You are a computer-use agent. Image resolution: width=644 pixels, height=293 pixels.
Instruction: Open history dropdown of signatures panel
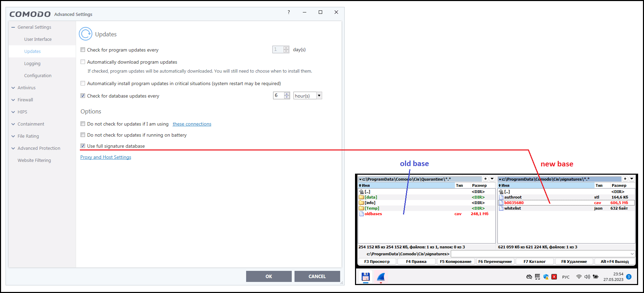tap(632, 179)
